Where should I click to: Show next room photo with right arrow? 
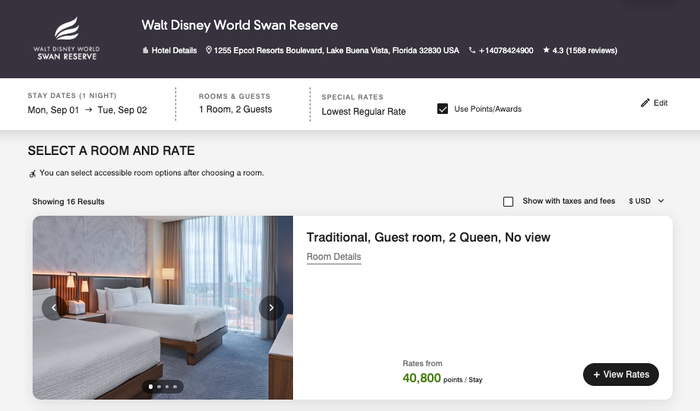(x=271, y=308)
